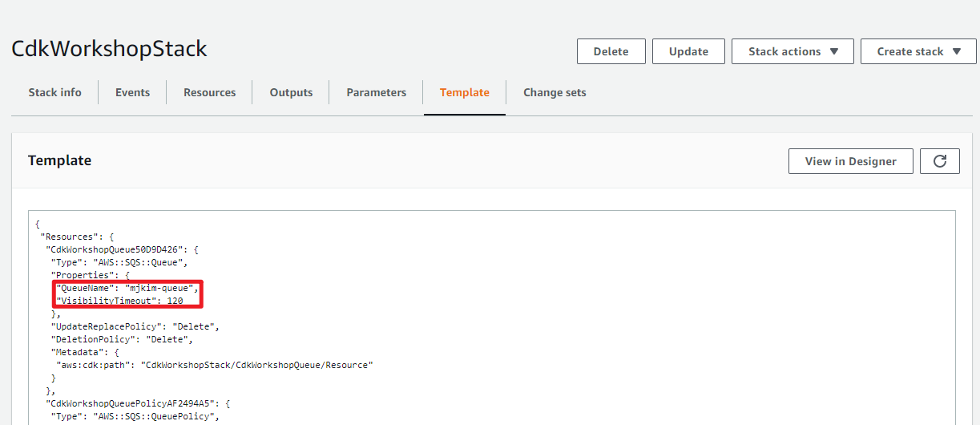
Task: Open the Create stack dropdown
Action: (918, 51)
